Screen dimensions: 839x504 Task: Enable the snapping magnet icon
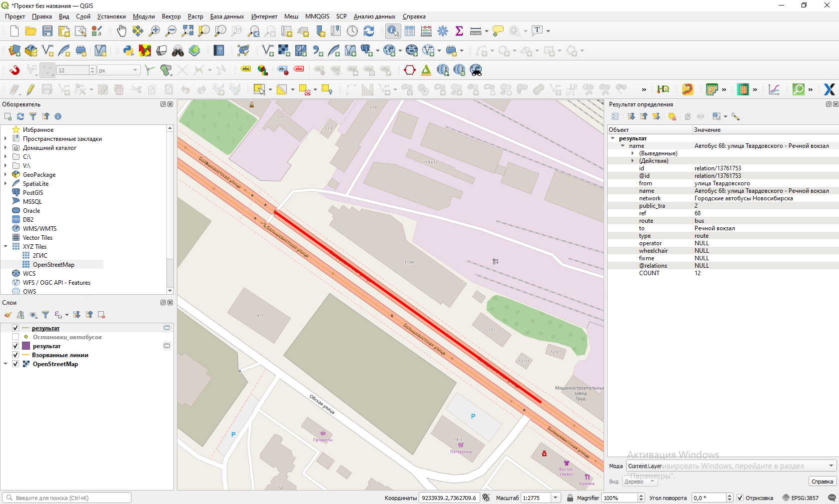[x=14, y=70]
